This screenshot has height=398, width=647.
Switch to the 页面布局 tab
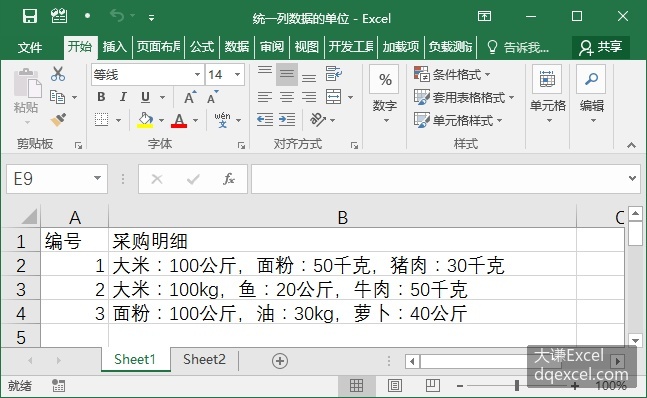(x=158, y=47)
